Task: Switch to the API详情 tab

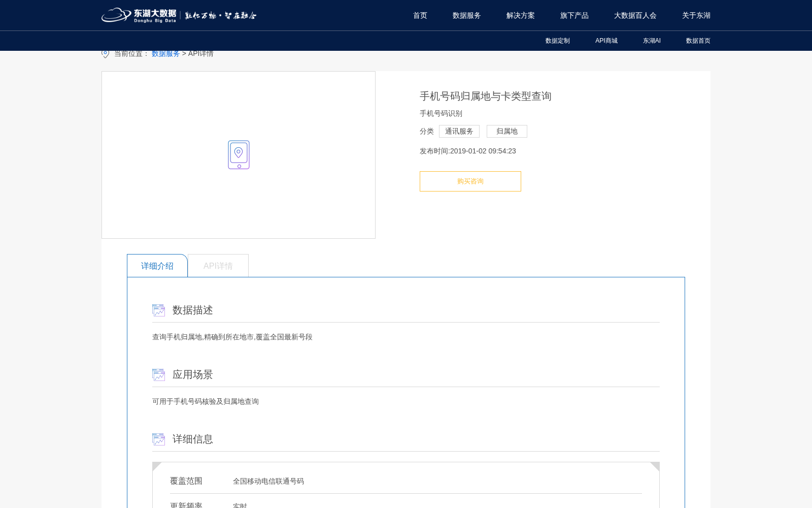Action: coord(218,266)
